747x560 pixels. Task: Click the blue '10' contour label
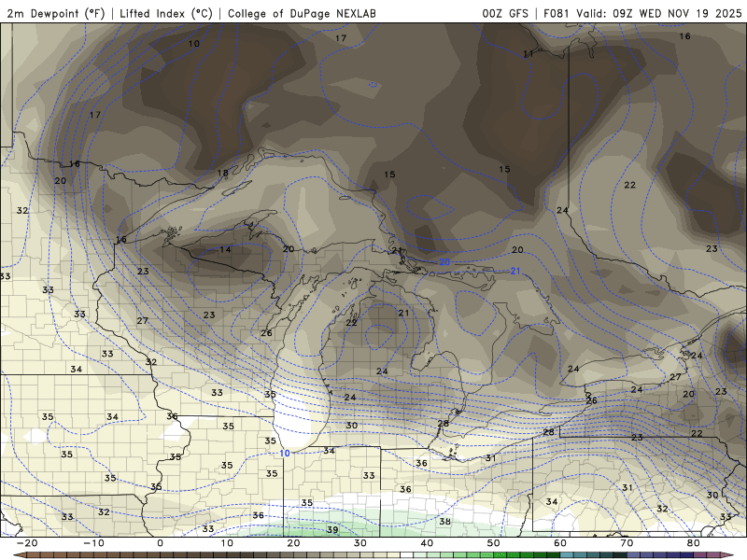click(x=285, y=453)
